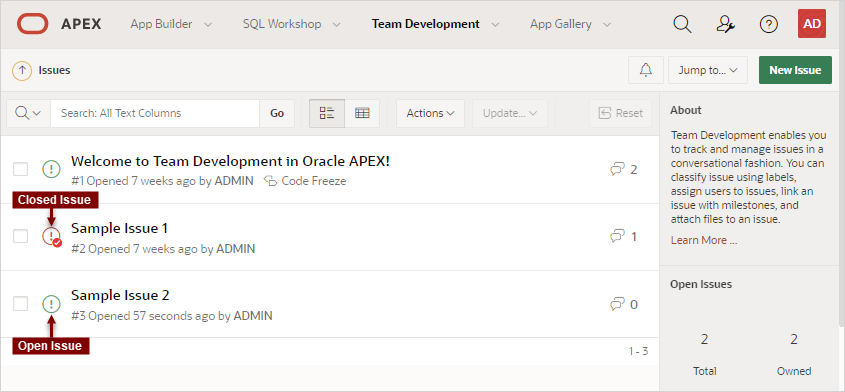Expand the search column selector dropdown
This screenshot has height=392, width=845.
pos(29,113)
